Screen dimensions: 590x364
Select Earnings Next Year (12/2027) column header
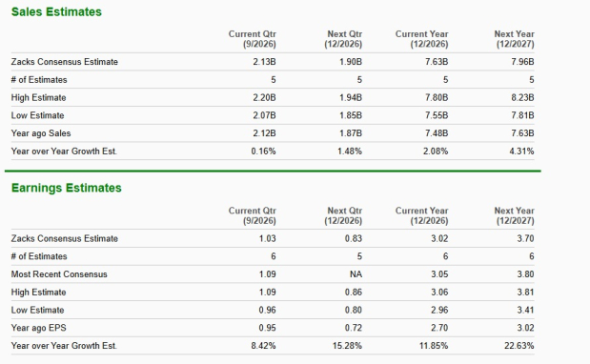point(515,216)
